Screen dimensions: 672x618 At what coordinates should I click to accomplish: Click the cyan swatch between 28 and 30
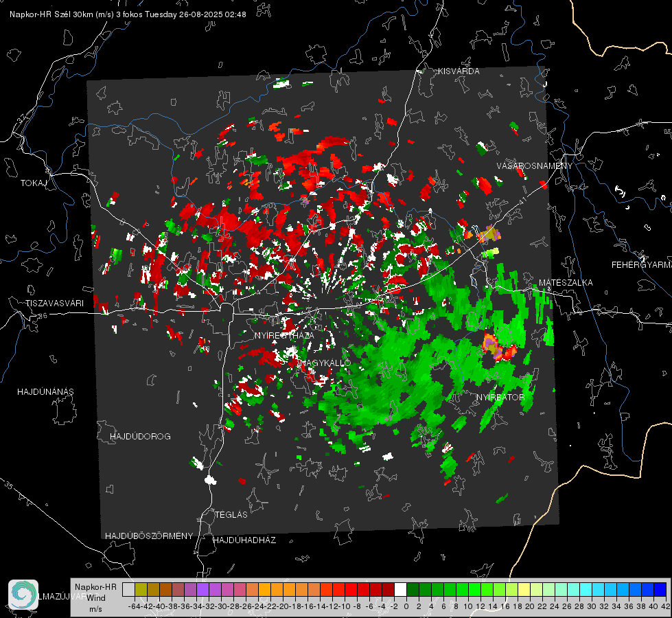(x=586, y=590)
